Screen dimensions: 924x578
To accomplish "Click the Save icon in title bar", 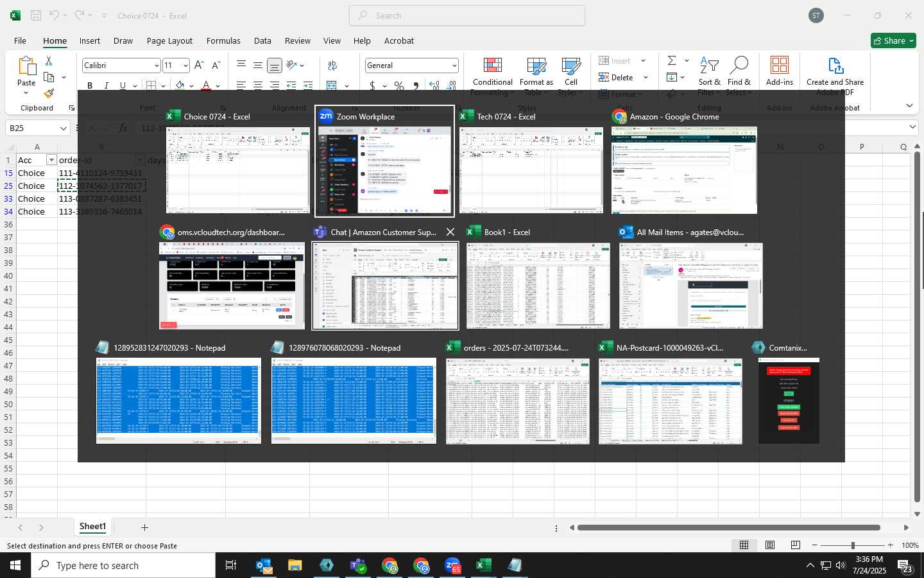I will pos(36,15).
